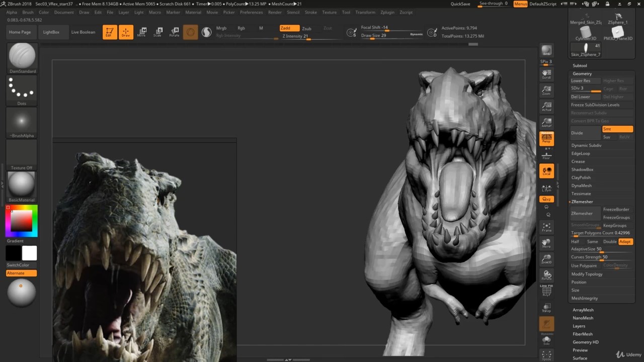This screenshot has height=362, width=644.
Task: Toggle the Qxyz rotation mode
Action: coord(546,199)
